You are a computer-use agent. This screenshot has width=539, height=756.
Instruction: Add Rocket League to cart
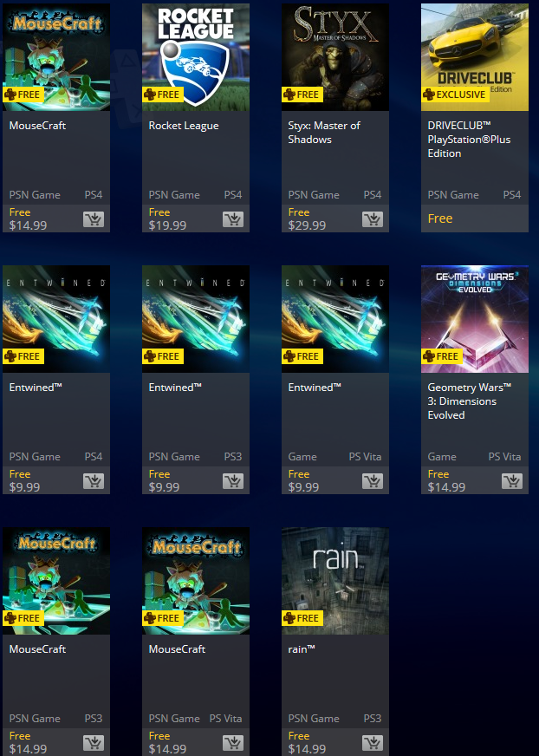pyautogui.click(x=233, y=219)
